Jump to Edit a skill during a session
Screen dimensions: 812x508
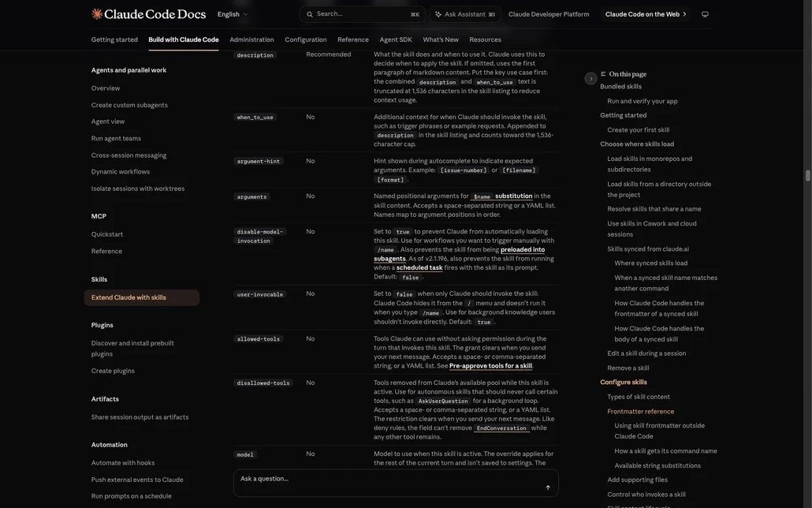coord(646,353)
